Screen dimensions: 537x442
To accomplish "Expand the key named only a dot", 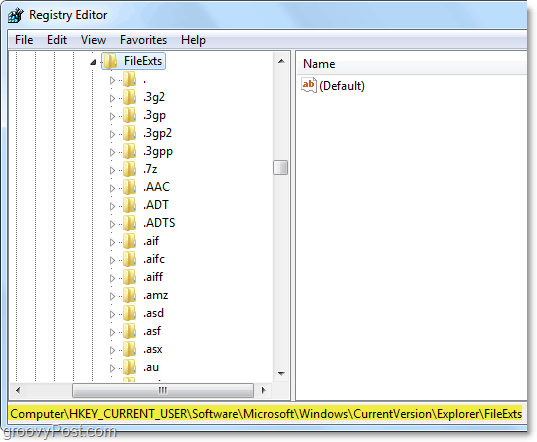I will click(112, 80).
